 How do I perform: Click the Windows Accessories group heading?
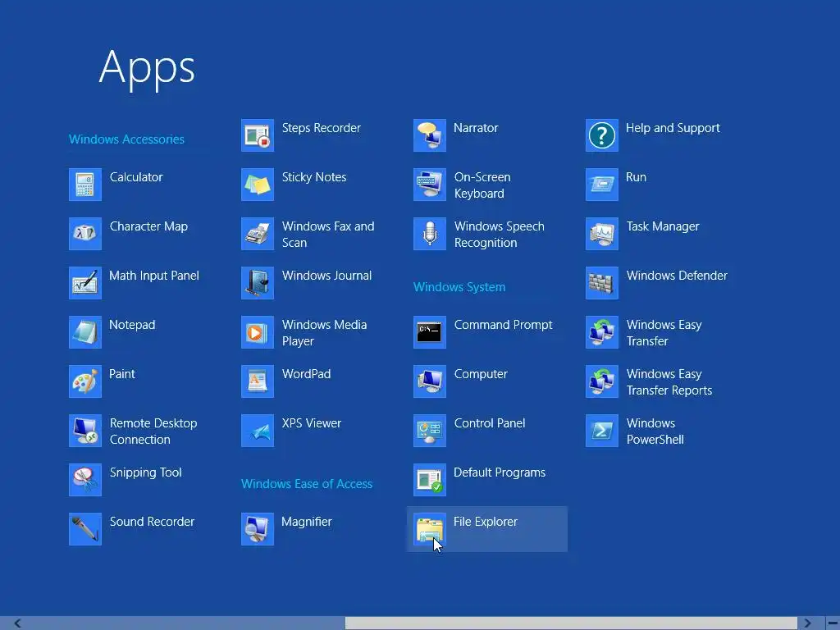127,139
